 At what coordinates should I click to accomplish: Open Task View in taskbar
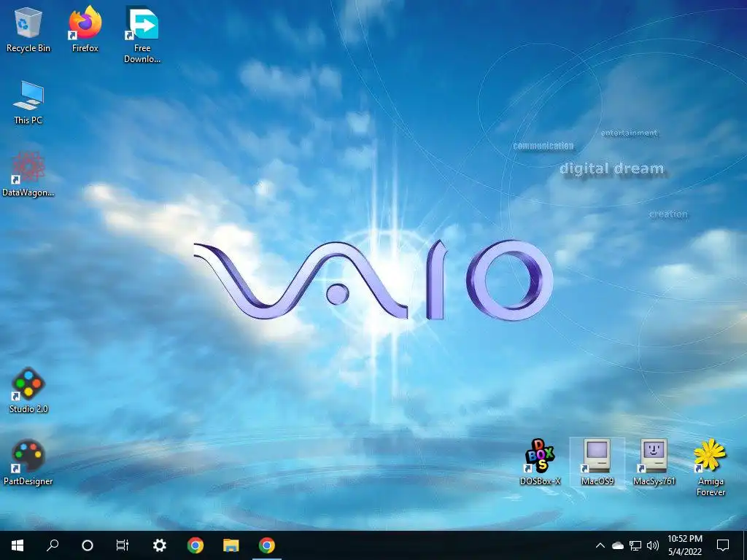coord(123,545)
